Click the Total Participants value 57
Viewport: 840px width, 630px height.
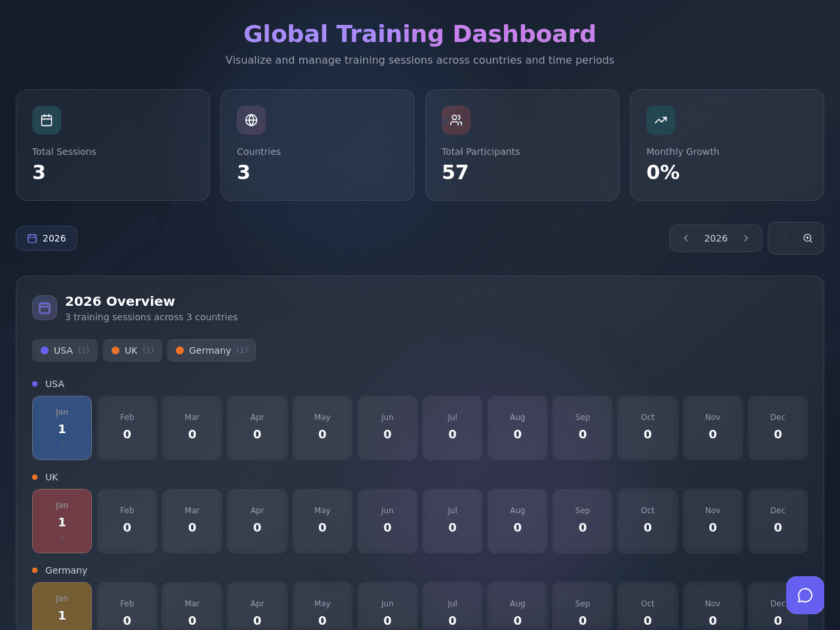coord(455,172)
